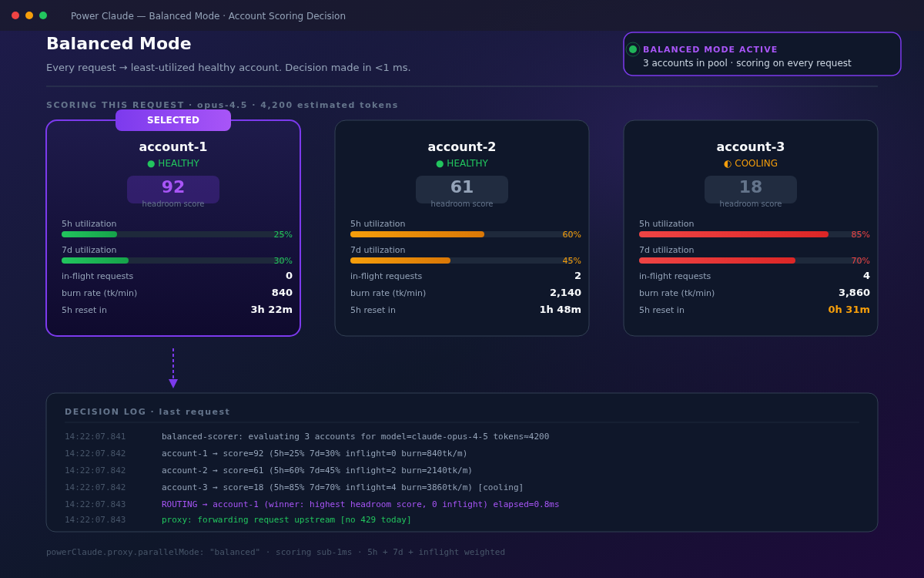The height and width of the screenshot is (578, 924).
Task: Click account-1 burn rate value 840
Action: point(282,293)
